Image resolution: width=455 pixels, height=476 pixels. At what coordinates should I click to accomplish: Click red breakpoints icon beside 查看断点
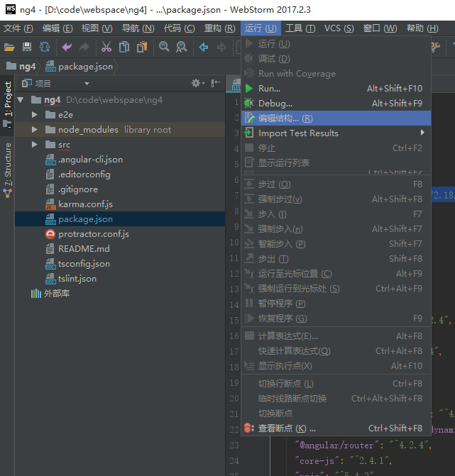tap(249, 428)
